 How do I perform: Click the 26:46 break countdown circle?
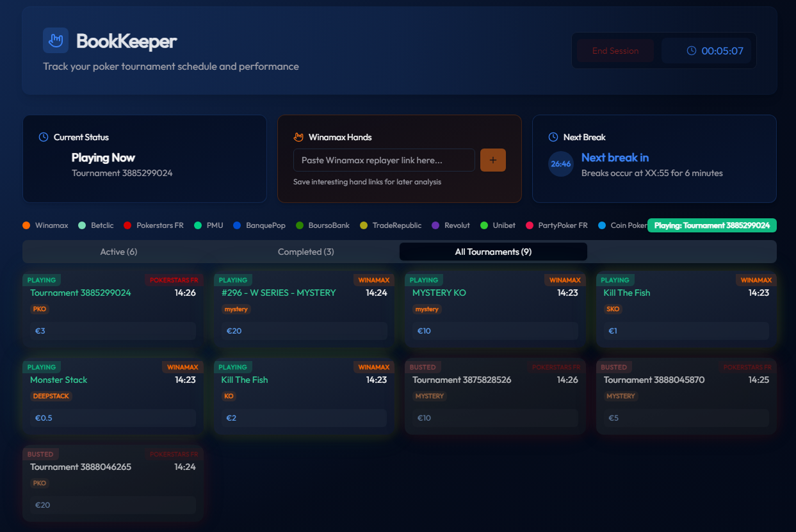tap(561, 164)
